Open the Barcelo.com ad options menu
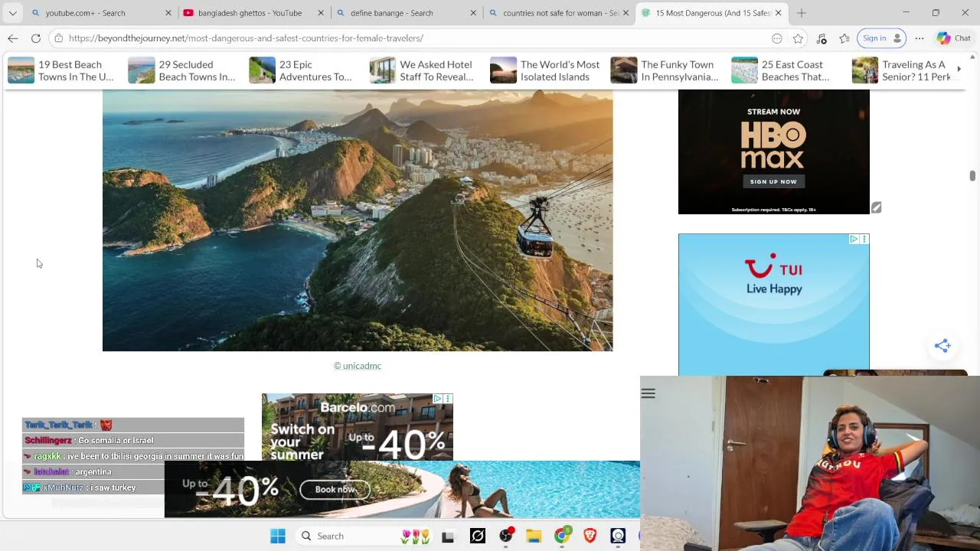This screenshot has height=551, width=980. tap(448, 399)
